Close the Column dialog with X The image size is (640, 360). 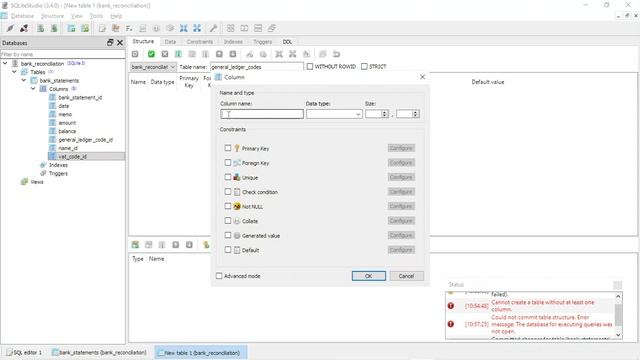point(422,77)
